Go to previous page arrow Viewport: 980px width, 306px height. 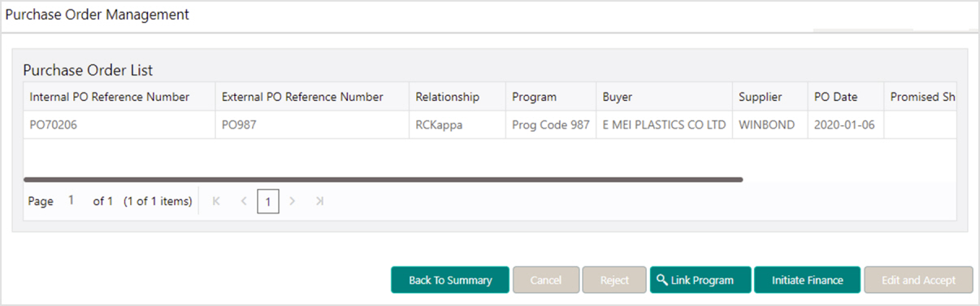(x=244, y=201)
